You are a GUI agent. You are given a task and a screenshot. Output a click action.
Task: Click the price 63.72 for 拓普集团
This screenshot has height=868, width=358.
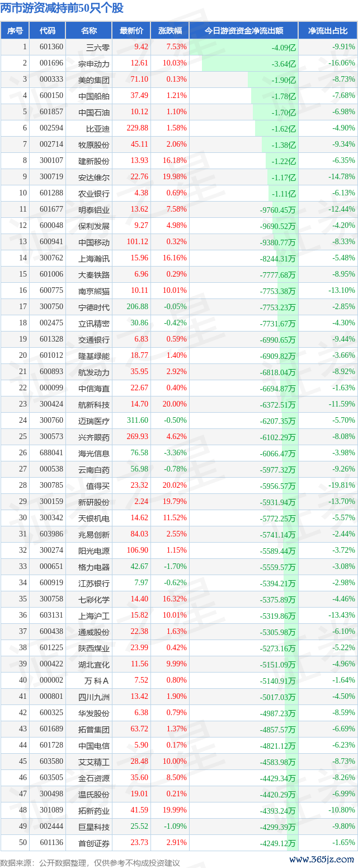139,729
